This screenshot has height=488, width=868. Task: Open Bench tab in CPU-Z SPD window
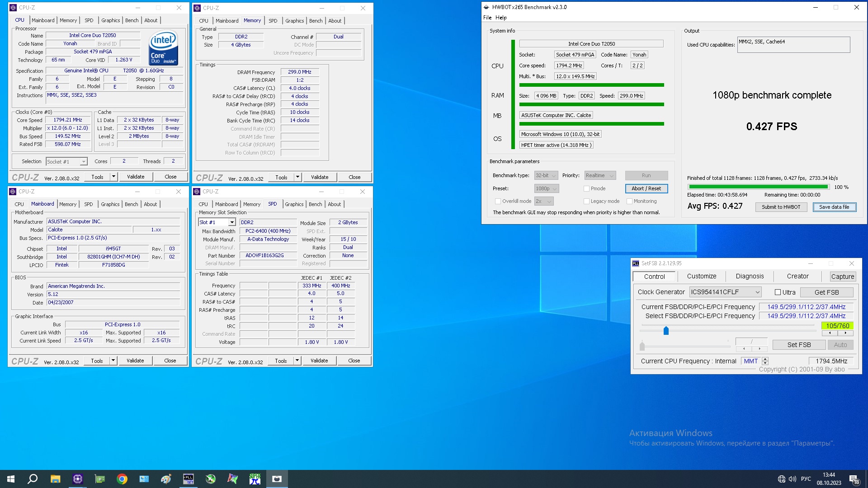click(316, 204)
